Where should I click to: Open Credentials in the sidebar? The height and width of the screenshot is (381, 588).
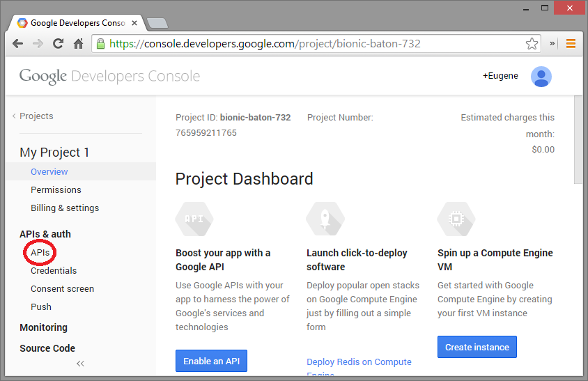click(x=54, y=270)
